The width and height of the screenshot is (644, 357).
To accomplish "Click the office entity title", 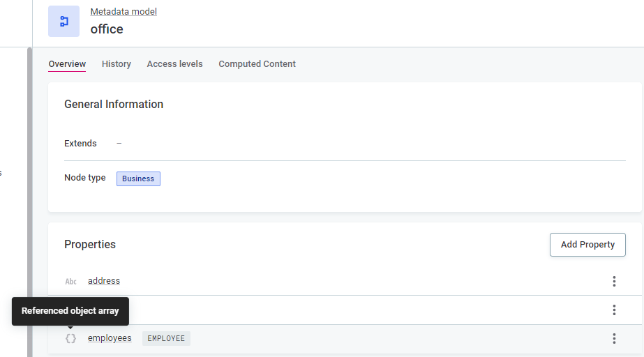I will (107, 29).
